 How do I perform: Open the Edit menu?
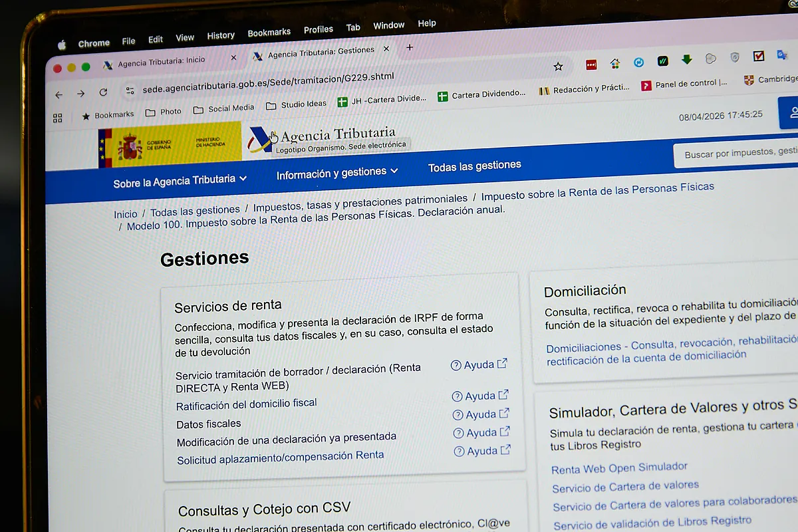click(x=156, y=39)
